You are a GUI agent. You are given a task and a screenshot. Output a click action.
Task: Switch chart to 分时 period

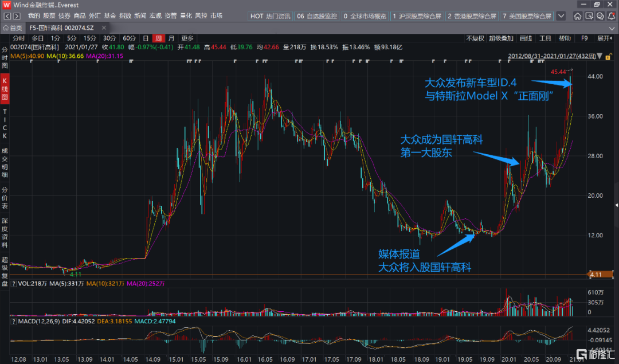18,38
